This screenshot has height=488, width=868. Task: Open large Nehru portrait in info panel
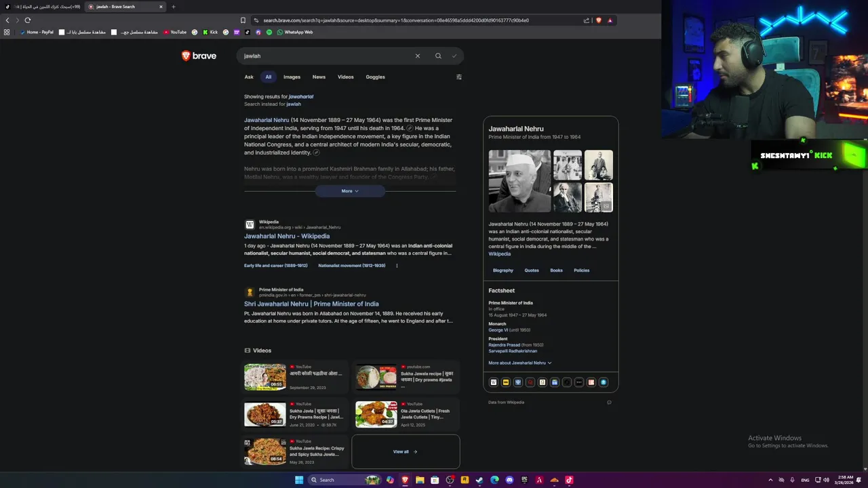(520, 181)
